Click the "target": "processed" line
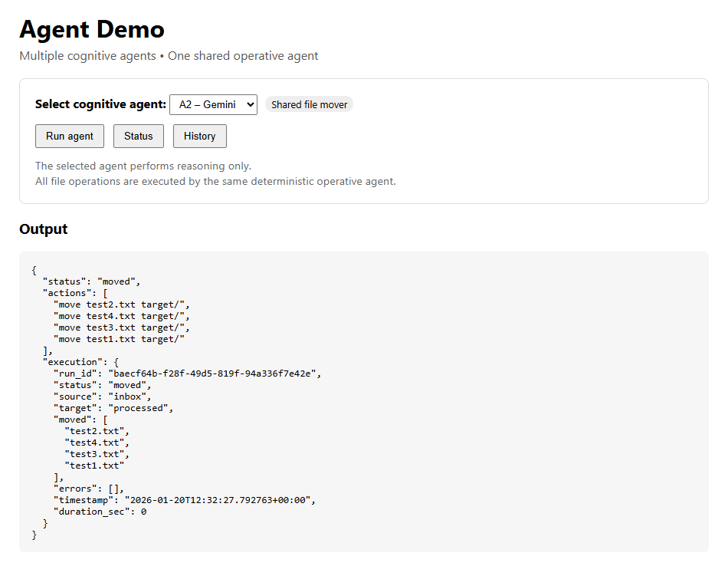Viewport: 728px width, 566px height. coord(113,408)
